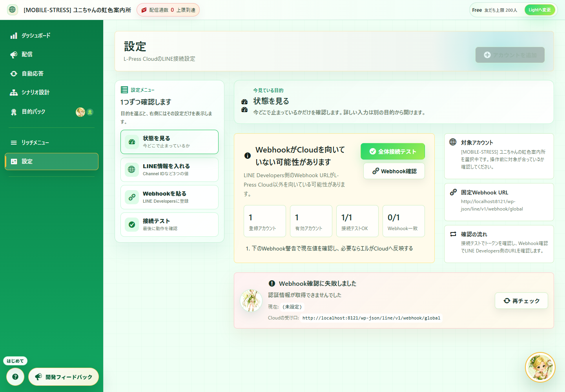Click the 目的パック award ribbon icon
565x392 pixels.
coord(14,112)
